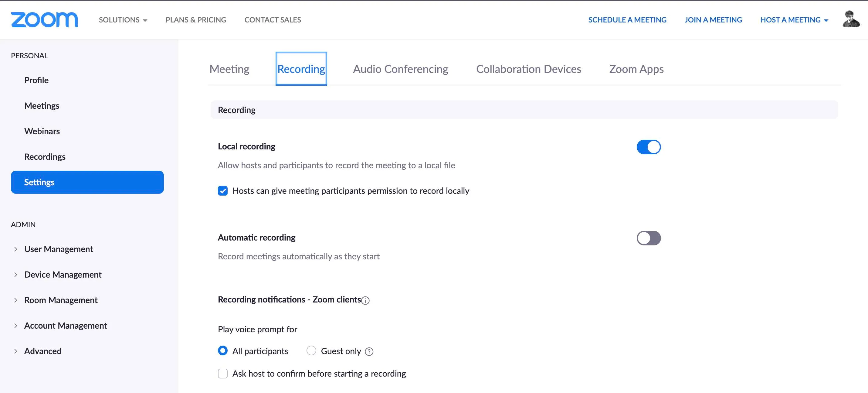This screenshot has height=393, width=868.
Task: Select the Guest only radio button
Action: [311, 350]
